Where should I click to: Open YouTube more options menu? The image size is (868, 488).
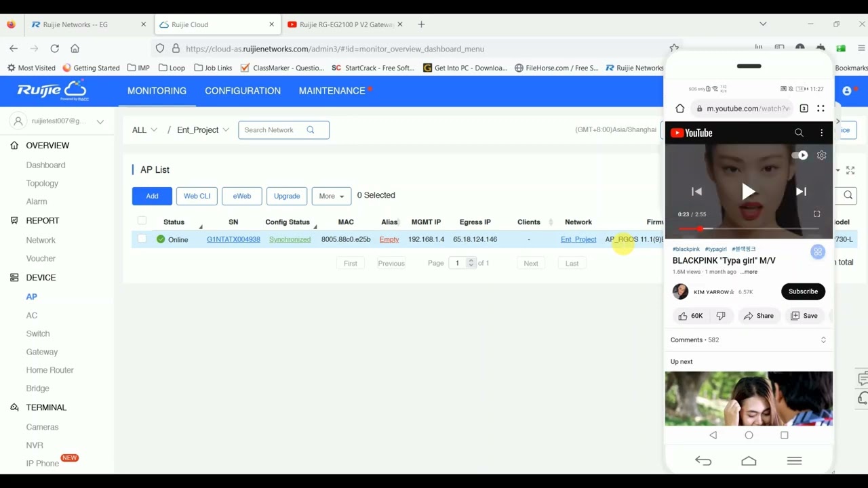point(821,133)
